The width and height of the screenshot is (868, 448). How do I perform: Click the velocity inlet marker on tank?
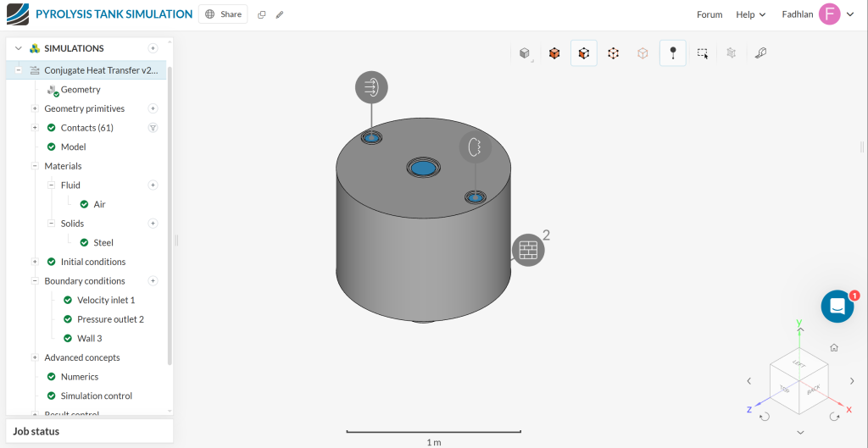[371, 86]
